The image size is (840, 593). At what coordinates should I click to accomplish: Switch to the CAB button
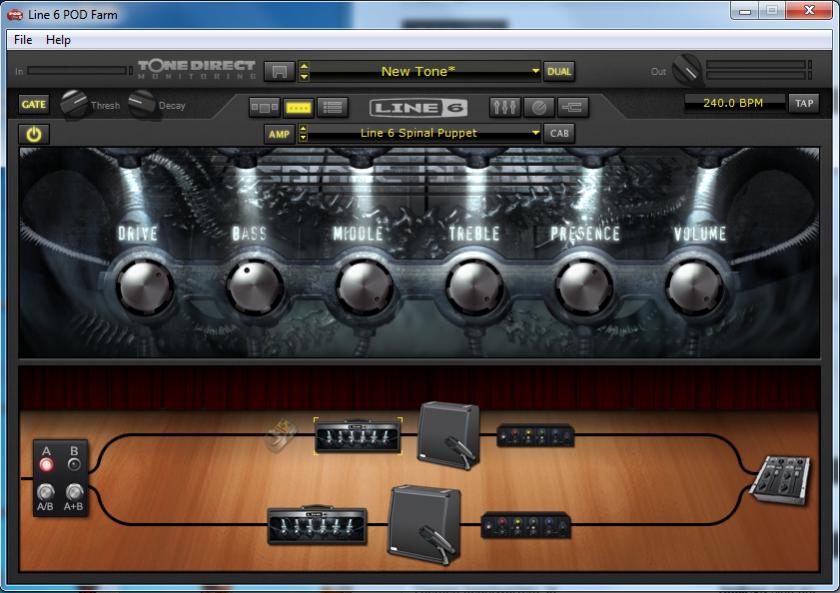click(559, 133)
